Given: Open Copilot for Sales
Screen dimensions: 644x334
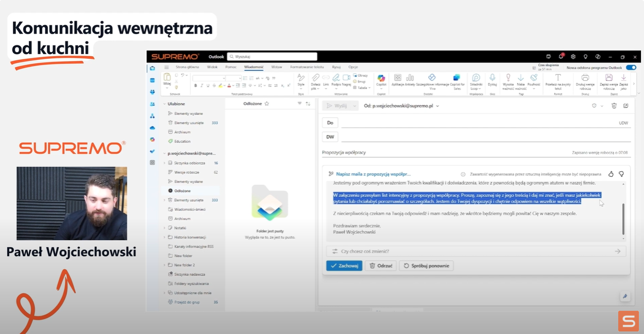Looking at the screenshot, I should tap(456, 81).
